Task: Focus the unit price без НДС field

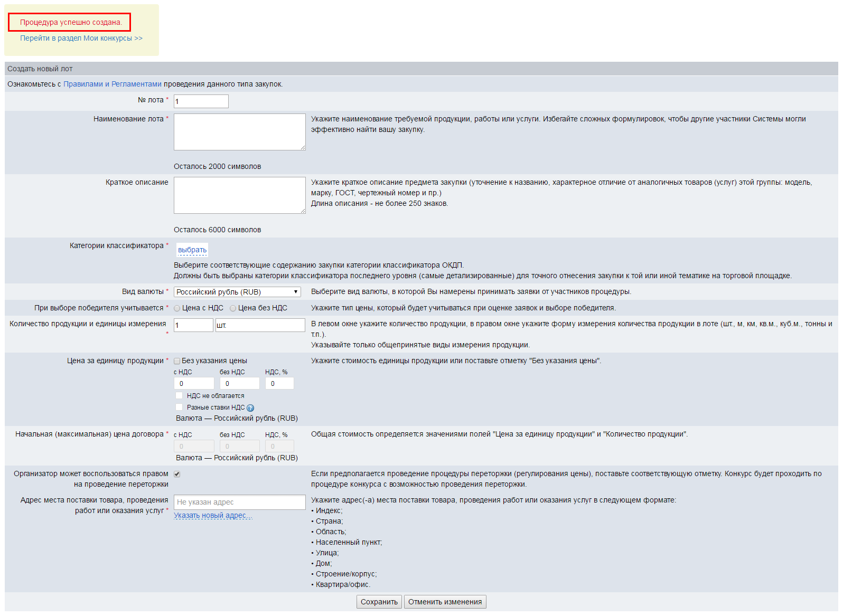Action: (x=240, y=383)
